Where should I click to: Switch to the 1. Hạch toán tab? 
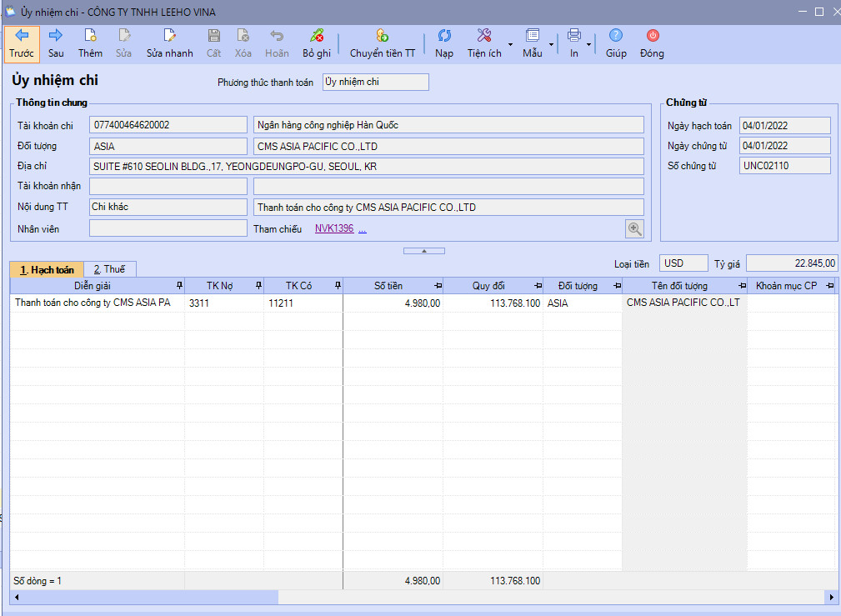[48, 269]
